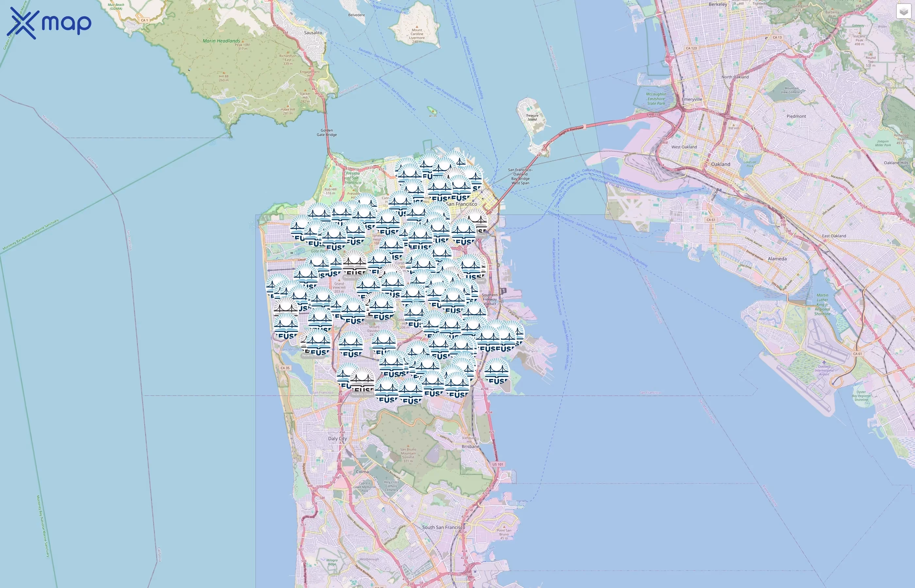Image resolution: width=915 pixels, height=588 pixels.
Task: Select westernmost SFUSD marker north of Golden Gate Park
Action: click(302, 228)
